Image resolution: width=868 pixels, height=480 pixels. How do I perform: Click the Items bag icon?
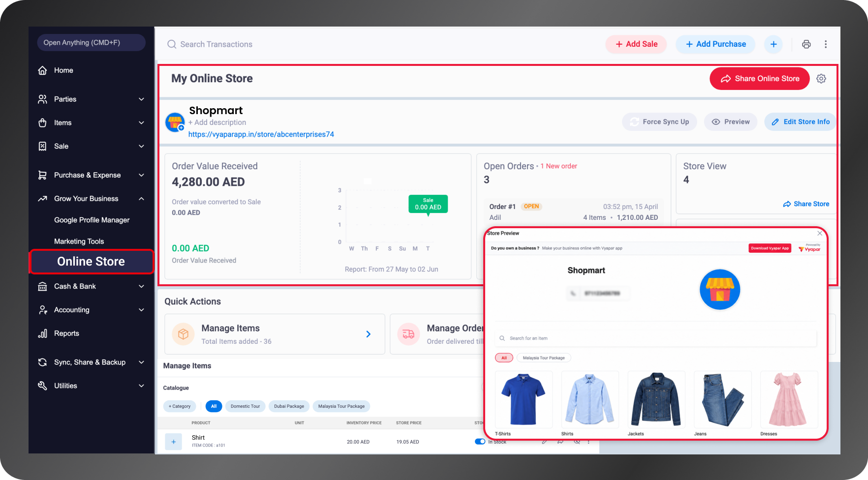43,123
